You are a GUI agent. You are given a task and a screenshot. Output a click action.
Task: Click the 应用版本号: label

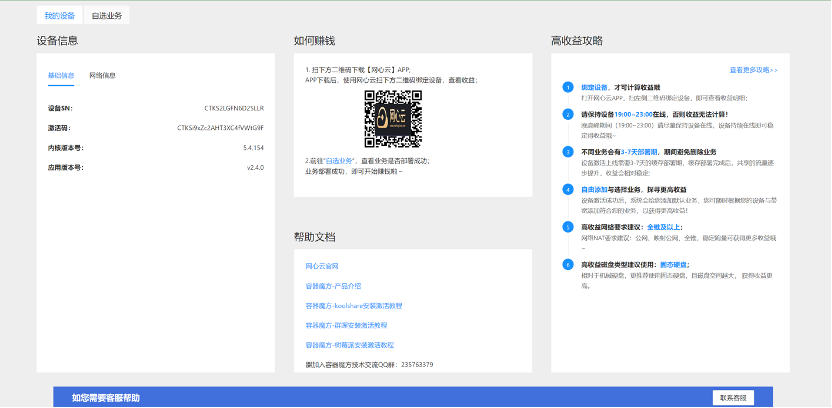pos(65,168)
